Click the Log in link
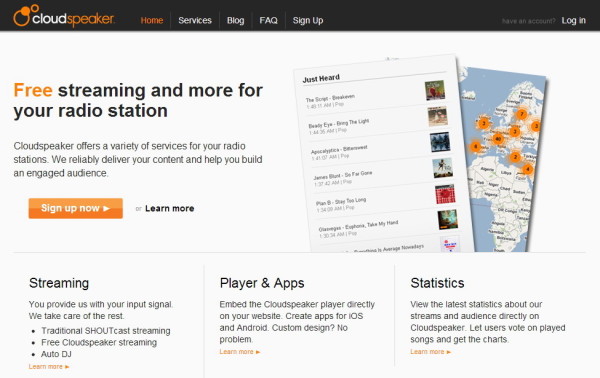The image size is (600, 378). click(x=573, y=20)
